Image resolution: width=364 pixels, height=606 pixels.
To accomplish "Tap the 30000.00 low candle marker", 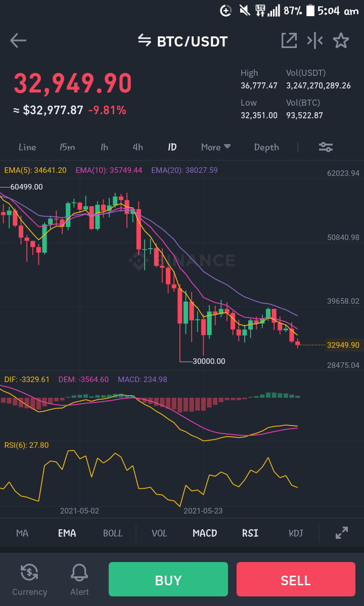I will 209,361.
